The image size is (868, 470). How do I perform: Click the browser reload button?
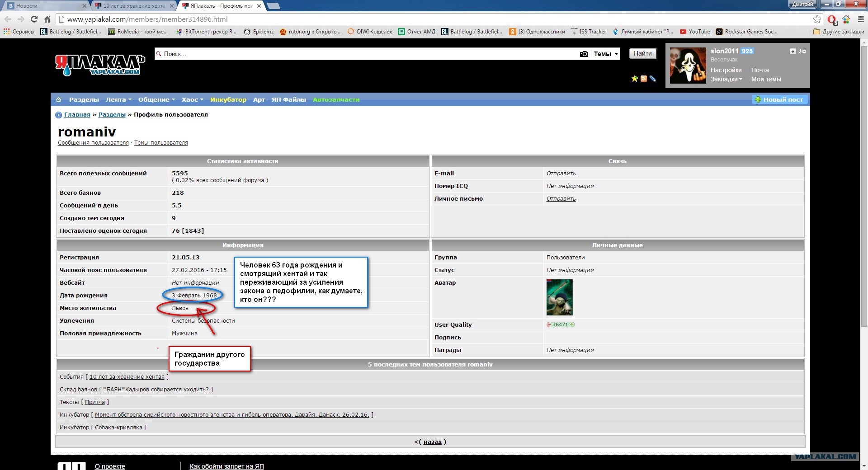(34, 19)
